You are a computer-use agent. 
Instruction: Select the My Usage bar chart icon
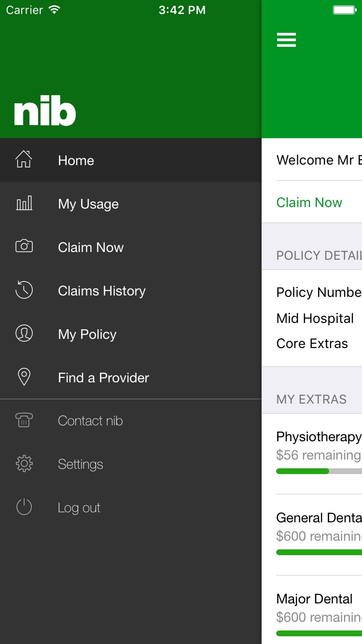pyautogui.click(x=24, y=203)
